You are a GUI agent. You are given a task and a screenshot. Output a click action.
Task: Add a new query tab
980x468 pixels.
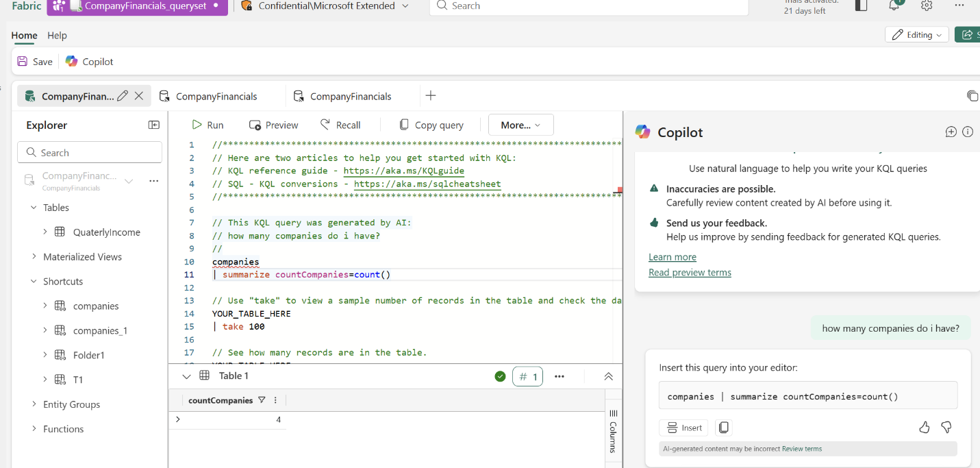tap(430, 96)
